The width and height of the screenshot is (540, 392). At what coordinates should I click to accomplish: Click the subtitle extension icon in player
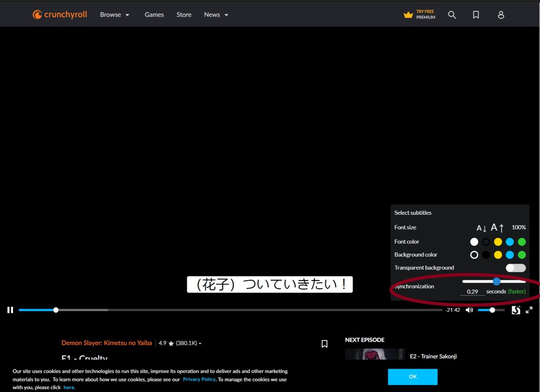(x=516, y=310)
